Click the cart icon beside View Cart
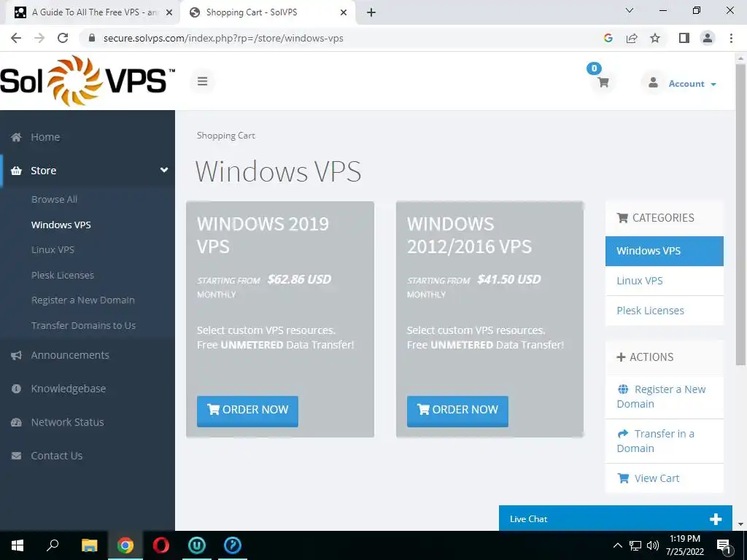Viewport: 747px width, 560px height. [x=623, y=478]
